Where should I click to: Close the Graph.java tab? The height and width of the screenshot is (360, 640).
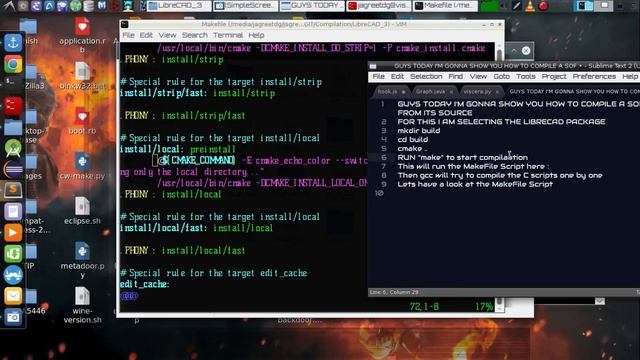pos(451,92)
